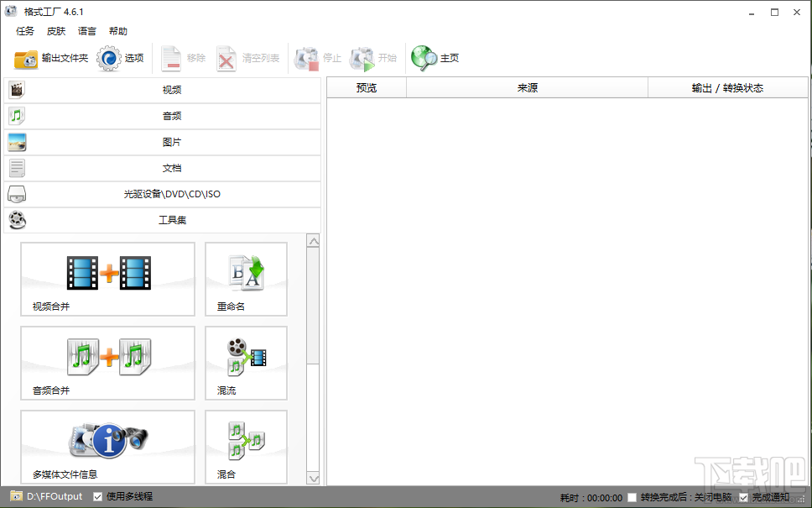Select the 视频合并 video joiner tool
The width and height of the screenshot is (812, 508).
(x=107, y=279)
